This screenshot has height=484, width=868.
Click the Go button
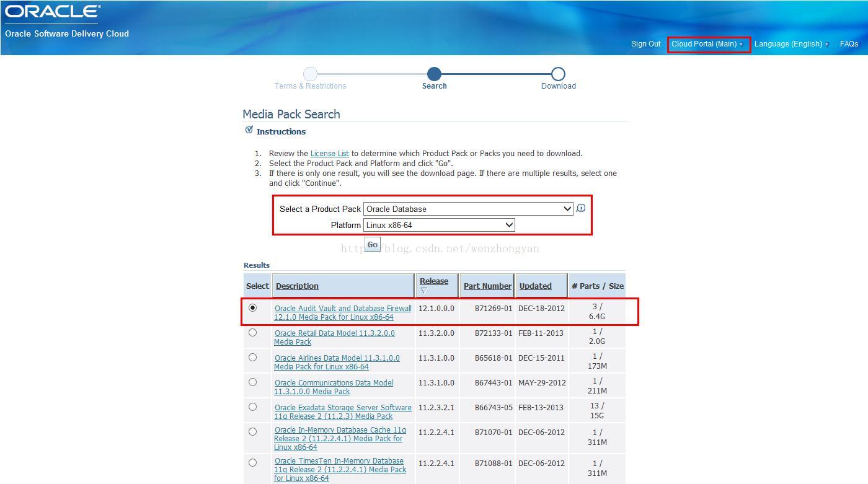point(372,244)
